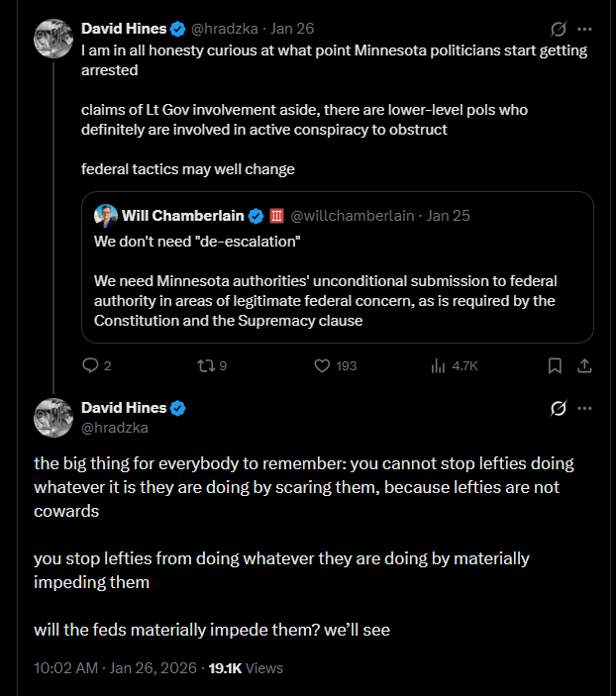
Task: Open the @hradzka handle under second post name
Action: (114, 428)
